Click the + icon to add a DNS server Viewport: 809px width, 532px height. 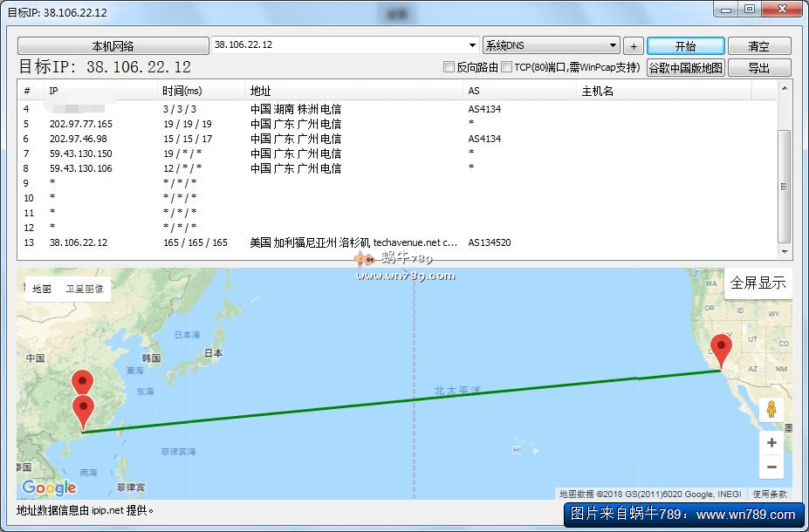tap(633, 44)
